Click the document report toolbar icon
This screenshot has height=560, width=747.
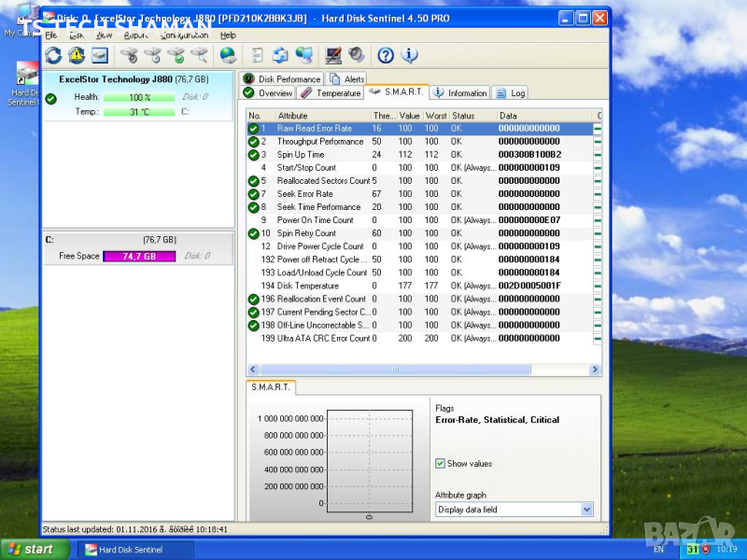pos(257,56)
